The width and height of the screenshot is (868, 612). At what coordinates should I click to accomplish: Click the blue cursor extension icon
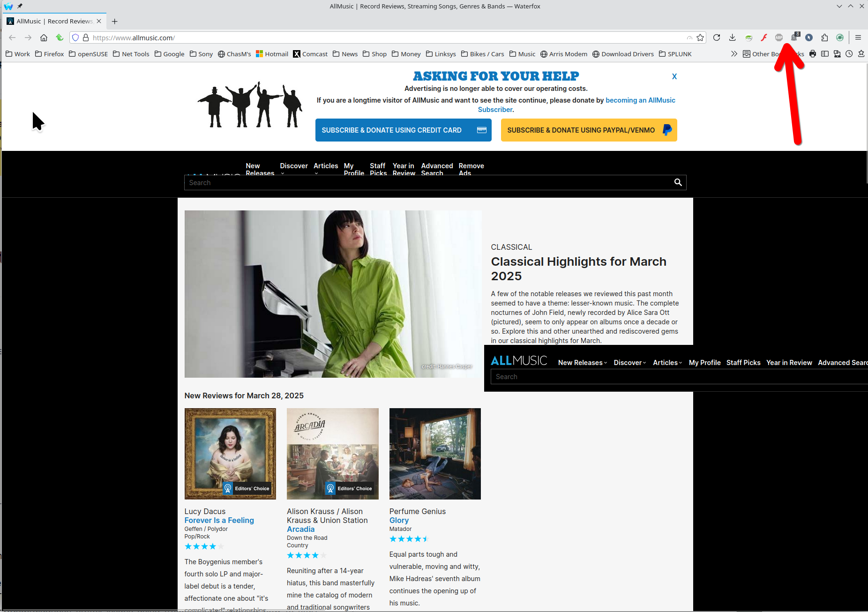(x=809, y=37)
